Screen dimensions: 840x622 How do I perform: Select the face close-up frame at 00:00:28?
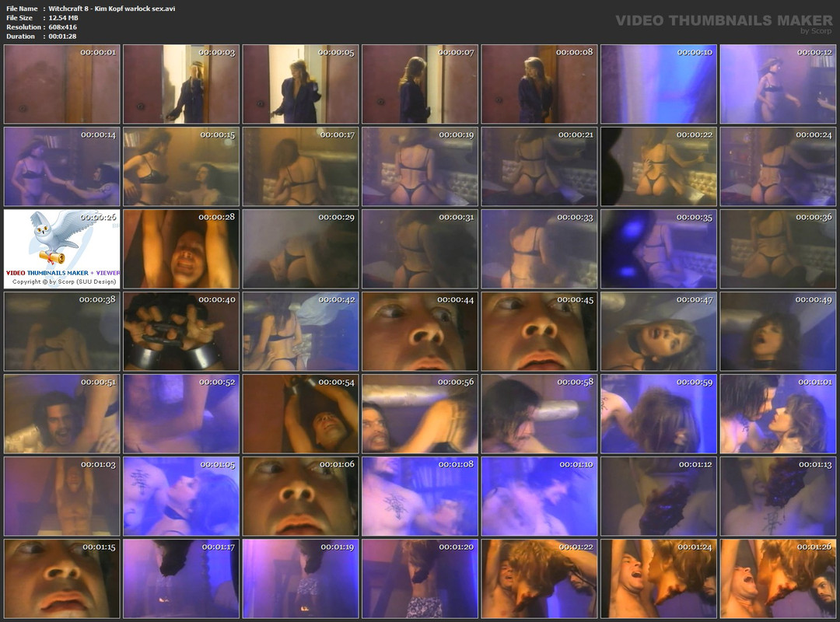(x=181, y=249)
